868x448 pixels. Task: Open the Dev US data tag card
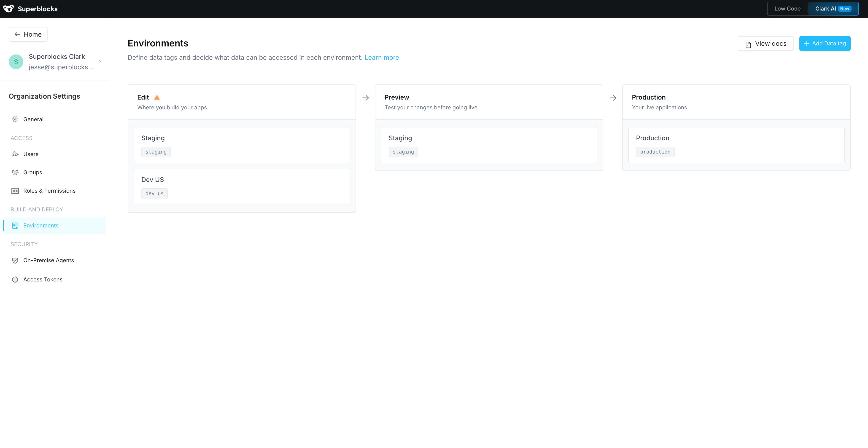[242, 186]
